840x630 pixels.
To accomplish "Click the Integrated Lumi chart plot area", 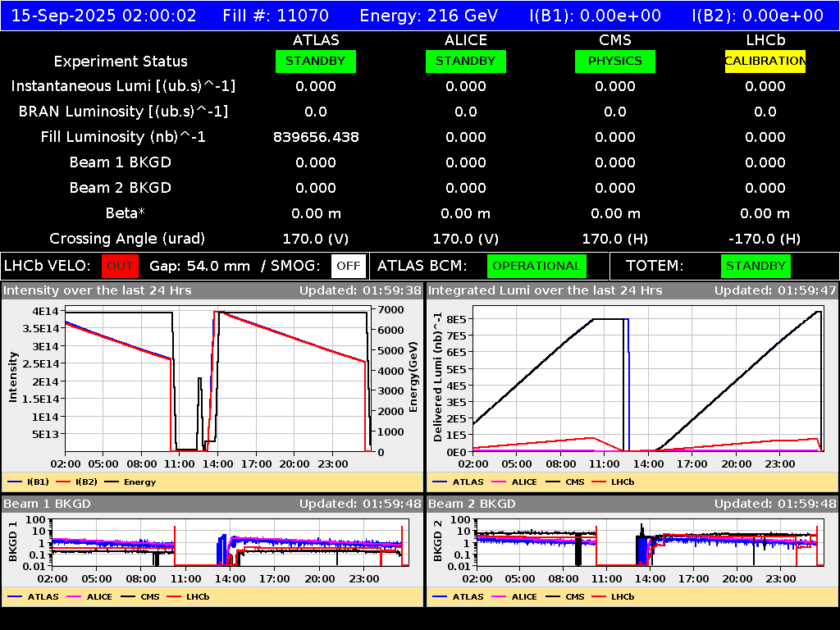I will tap(648, 379).
